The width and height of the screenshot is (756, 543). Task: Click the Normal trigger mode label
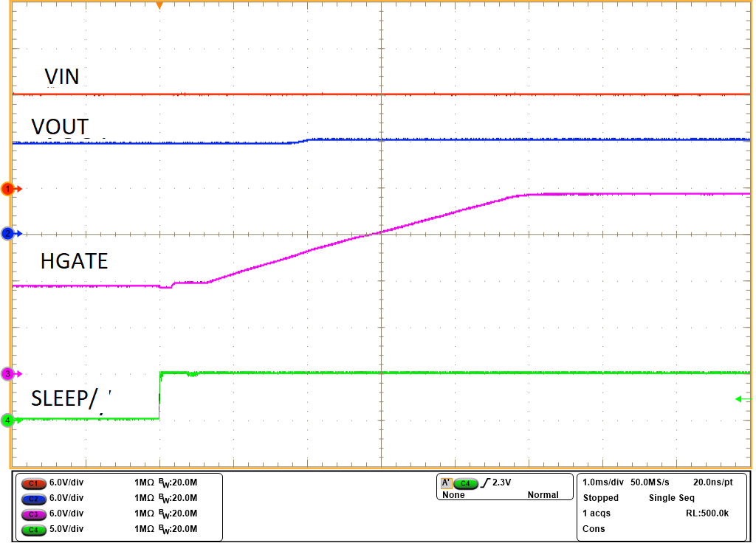point(543,496)
